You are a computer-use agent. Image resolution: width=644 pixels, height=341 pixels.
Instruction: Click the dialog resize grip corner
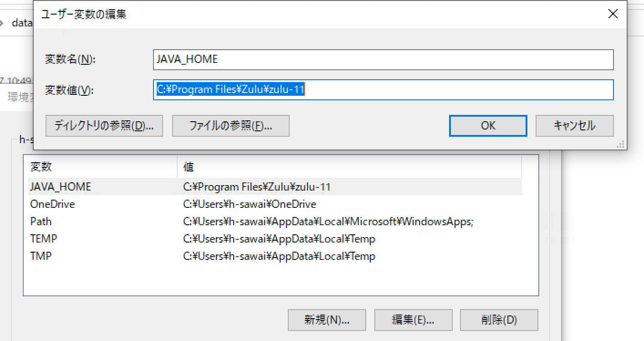coord(621,144)
